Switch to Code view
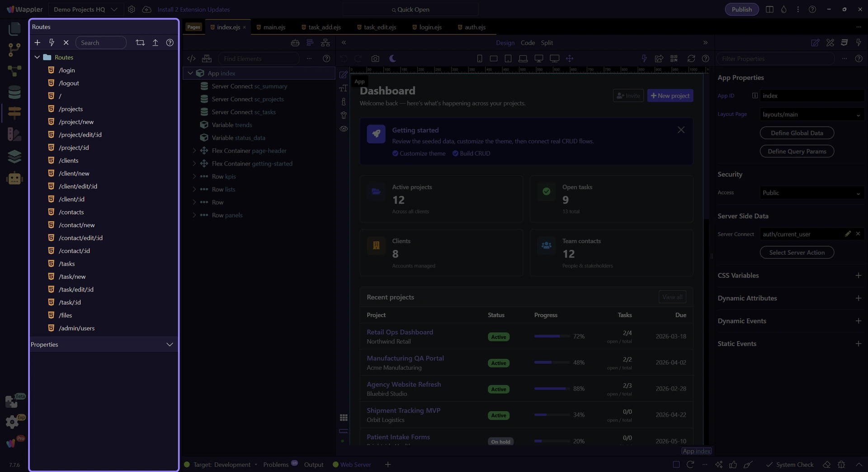The width and height of the screenshot is (868, 472). point(528,43)
